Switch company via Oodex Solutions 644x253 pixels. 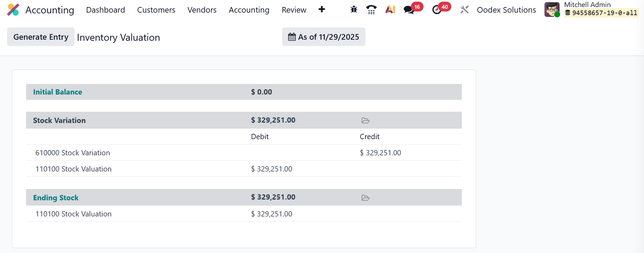506,10
